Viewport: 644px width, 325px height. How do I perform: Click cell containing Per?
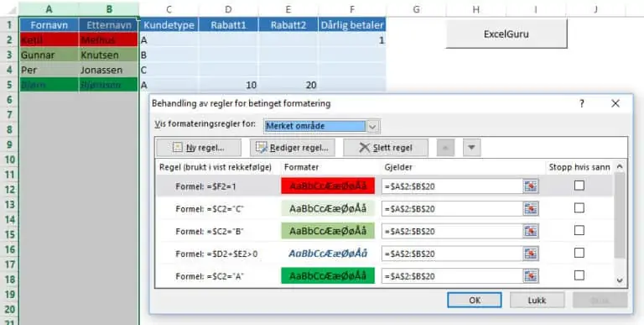coord(49,70)
